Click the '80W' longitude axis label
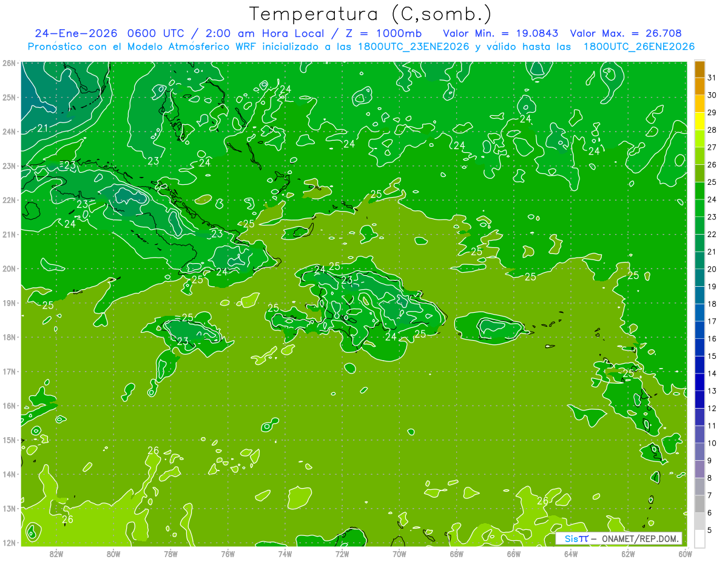The image size is (728, 562). pos(113,553)
